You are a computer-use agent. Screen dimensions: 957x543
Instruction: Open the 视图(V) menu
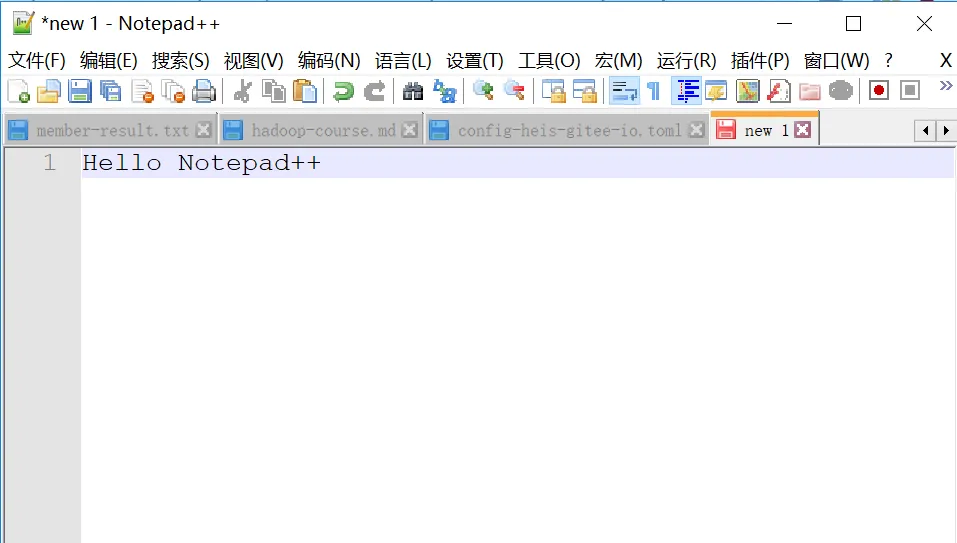click(x=254, y=60)
